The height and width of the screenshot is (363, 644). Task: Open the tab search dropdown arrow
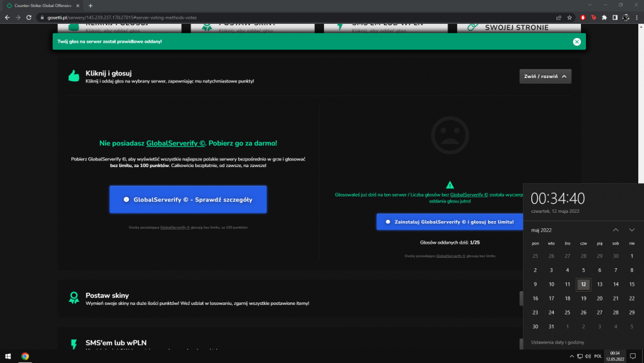[590, 5]
